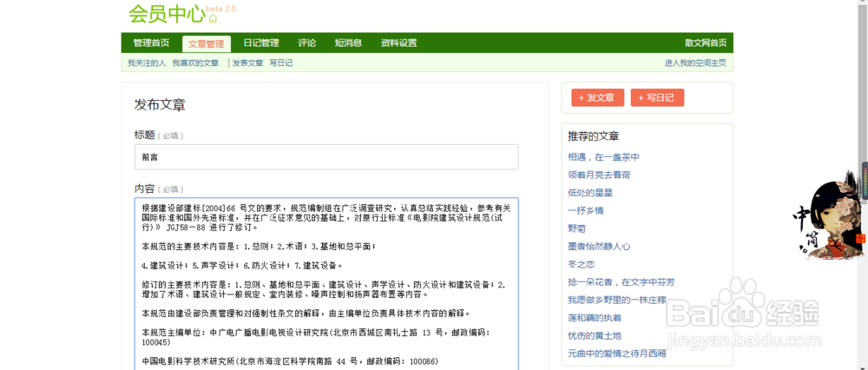
Task: Click 写日记 submenu link
Action: click(280, 63)
